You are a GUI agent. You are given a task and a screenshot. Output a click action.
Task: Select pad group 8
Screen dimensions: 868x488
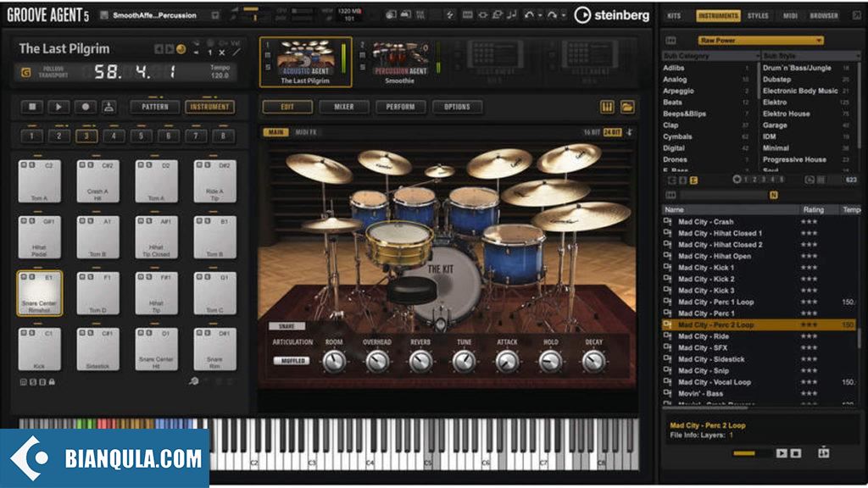[223, 136]
